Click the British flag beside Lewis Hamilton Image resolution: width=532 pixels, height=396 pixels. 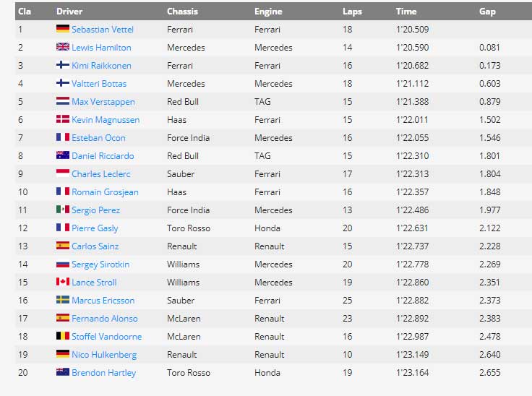click(x=63, y=47)
